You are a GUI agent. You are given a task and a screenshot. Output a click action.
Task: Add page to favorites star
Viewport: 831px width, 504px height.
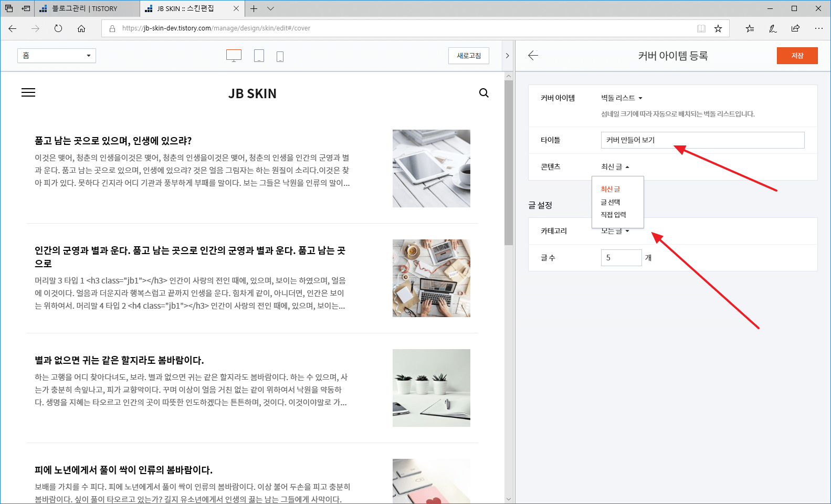click(718, 28)
